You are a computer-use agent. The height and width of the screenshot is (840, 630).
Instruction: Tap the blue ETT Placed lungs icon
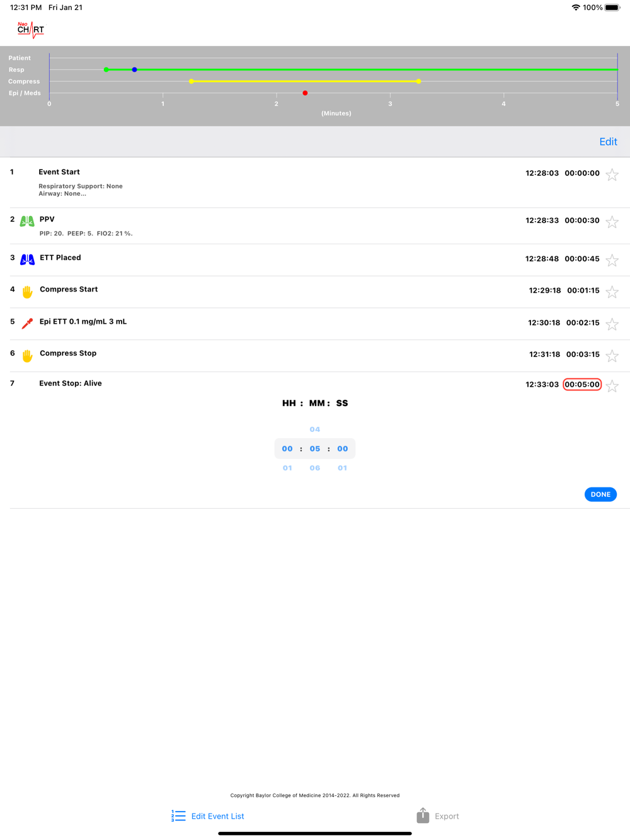(27, 259)
